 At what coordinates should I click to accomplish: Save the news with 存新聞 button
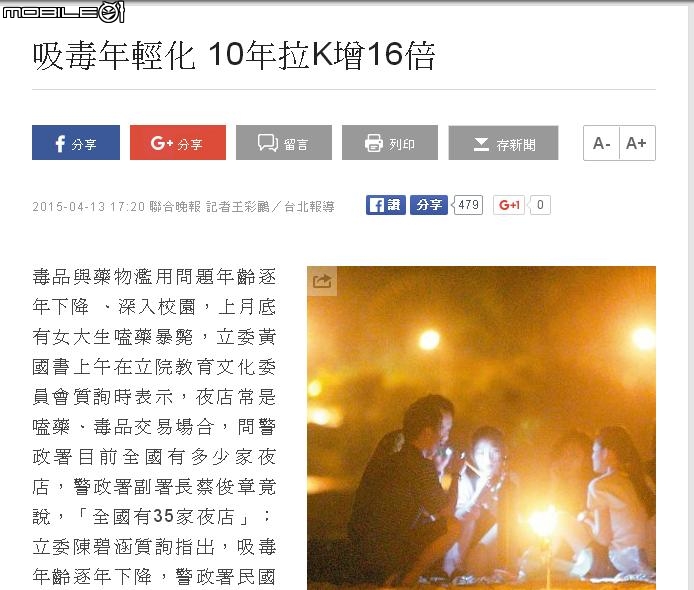click(x=503, y=143)
